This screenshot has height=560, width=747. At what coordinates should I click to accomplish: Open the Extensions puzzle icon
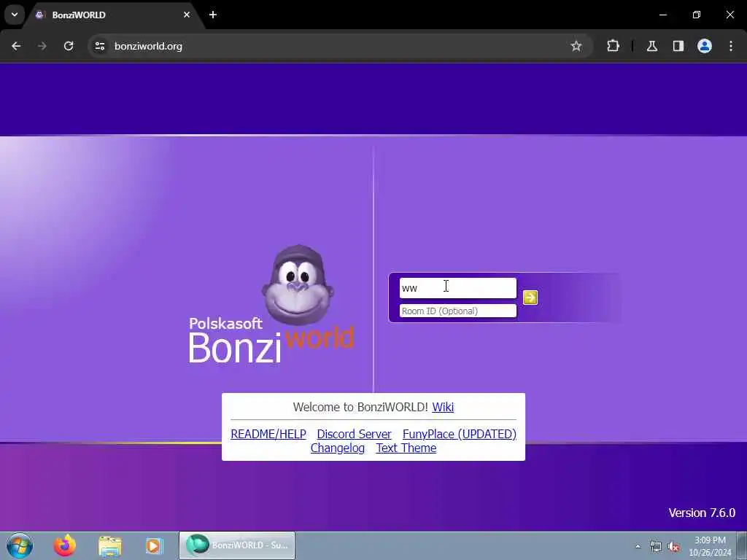(613, 46)
